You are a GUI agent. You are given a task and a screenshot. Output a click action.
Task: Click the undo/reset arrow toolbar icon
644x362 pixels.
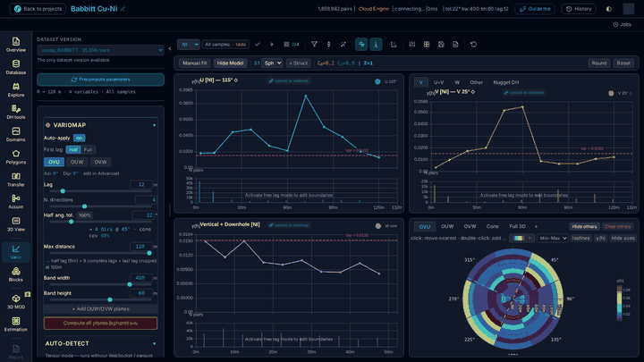473,45
